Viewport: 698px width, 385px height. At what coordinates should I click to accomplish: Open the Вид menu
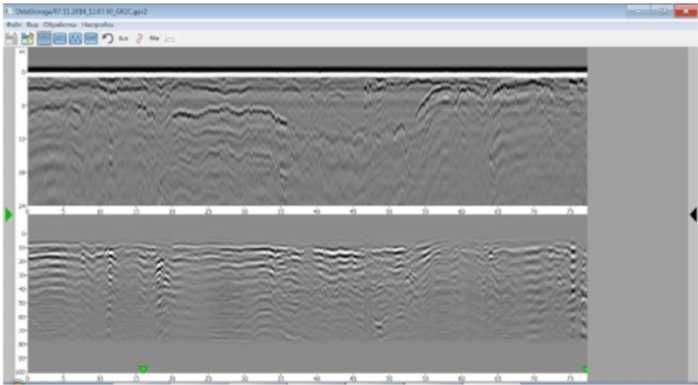click(32, 25)
